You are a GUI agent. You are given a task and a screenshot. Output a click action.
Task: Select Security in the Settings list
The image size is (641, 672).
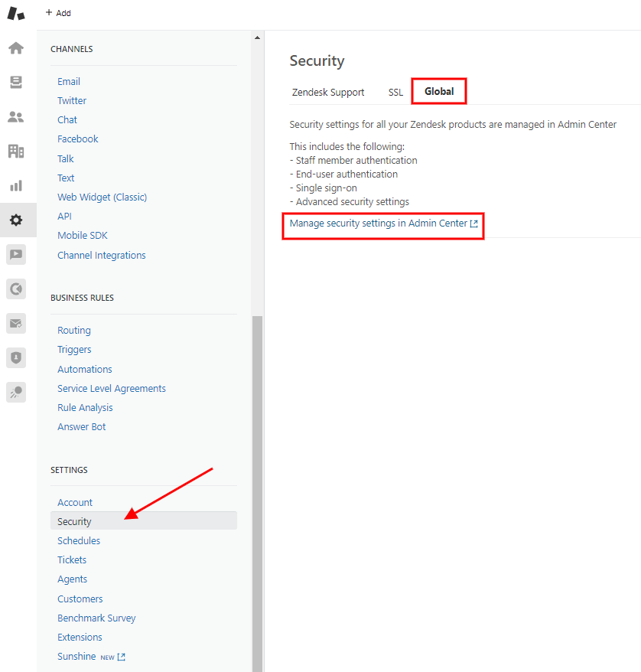[144, 521]
